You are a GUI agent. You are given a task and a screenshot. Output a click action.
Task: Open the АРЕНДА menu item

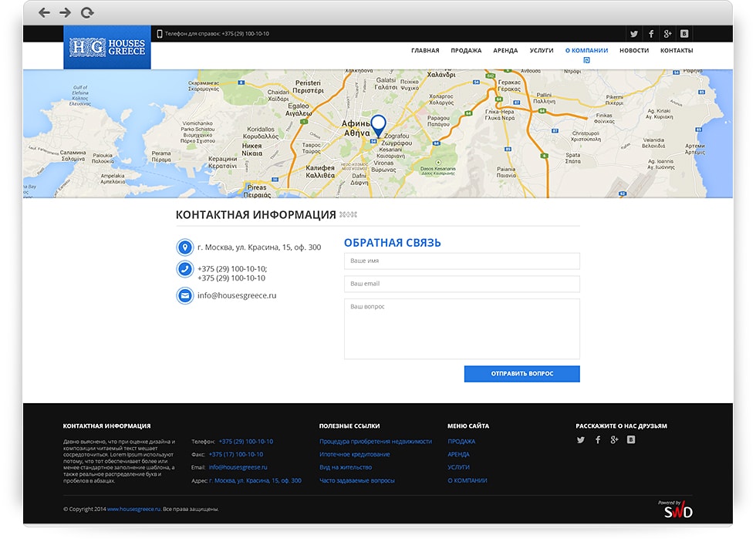click(x=505, y=51)
